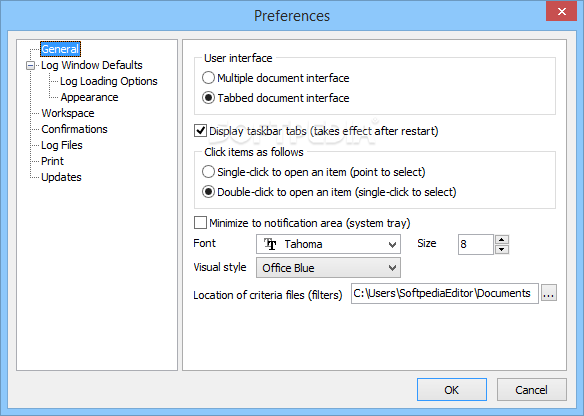Browse for criteria files folder (…)

[x=549, y=293]
